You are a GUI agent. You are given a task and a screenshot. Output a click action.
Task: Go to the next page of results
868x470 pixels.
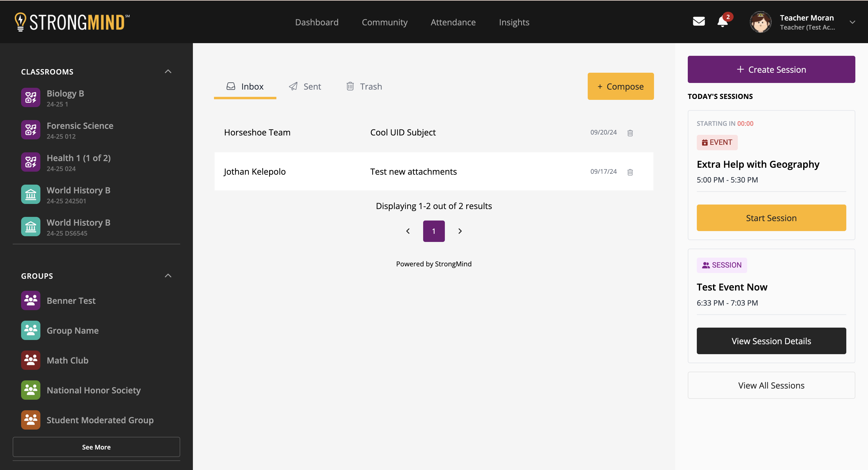460,231
